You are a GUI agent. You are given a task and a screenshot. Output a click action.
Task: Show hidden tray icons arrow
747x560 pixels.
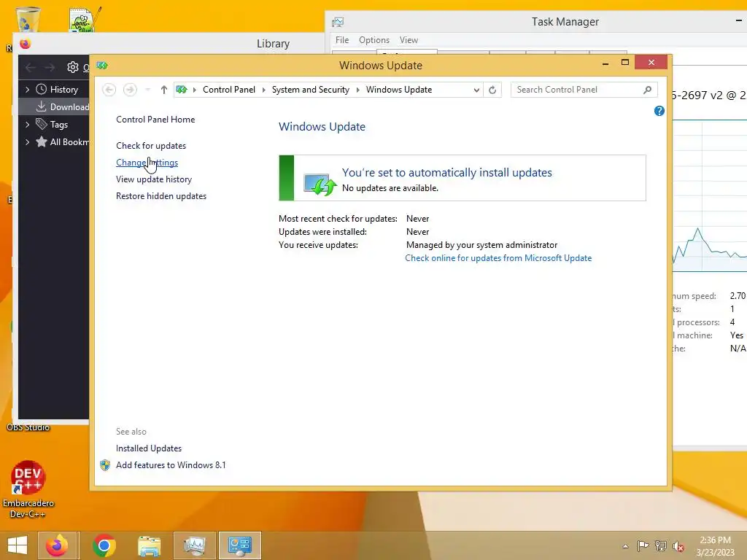coord(625,546)
